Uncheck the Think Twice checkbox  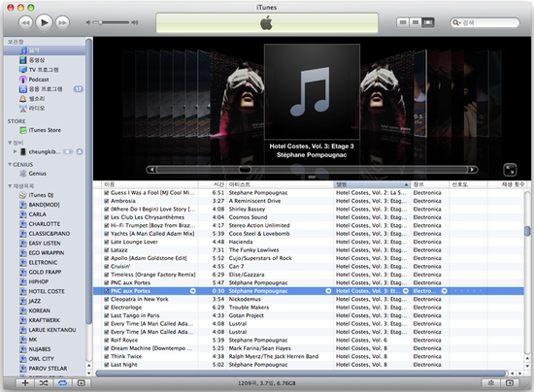pyautogui.click(x=106, y=357)
